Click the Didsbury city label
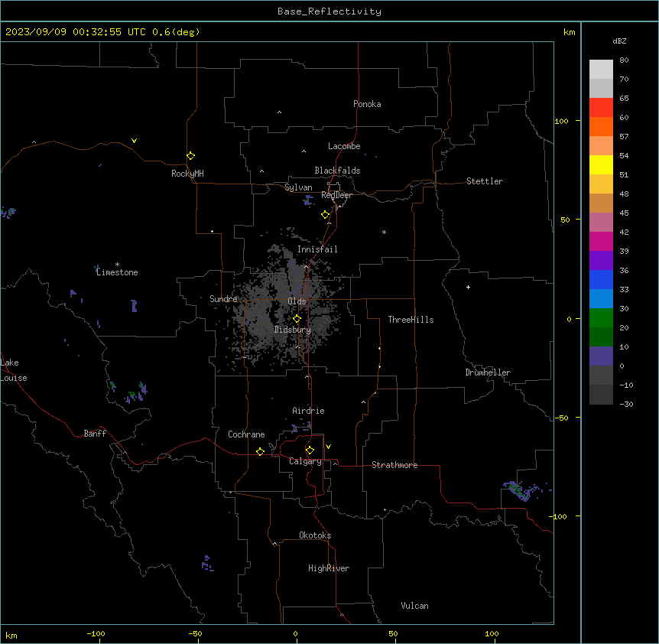 tap(293, 330)
